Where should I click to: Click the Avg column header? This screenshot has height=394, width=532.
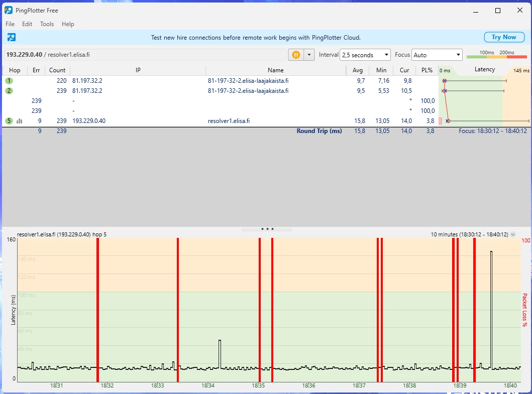click(x=358, y=70)
